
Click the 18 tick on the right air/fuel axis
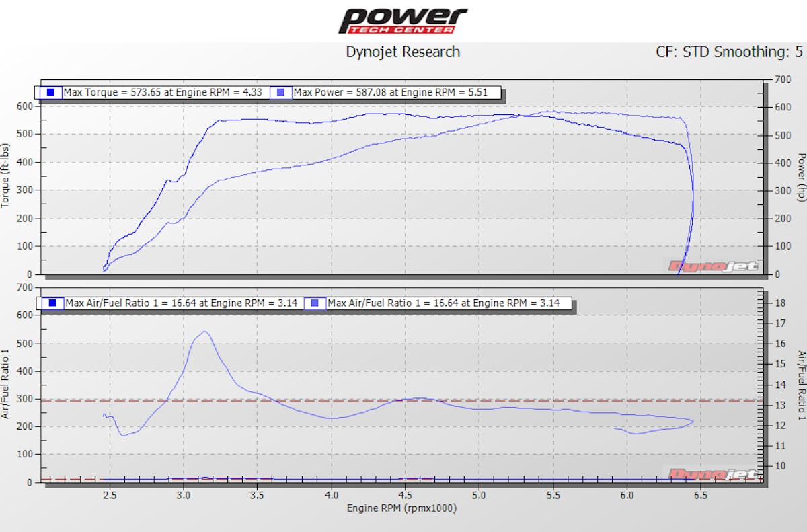pyautogui.click(x=781, y=303)
